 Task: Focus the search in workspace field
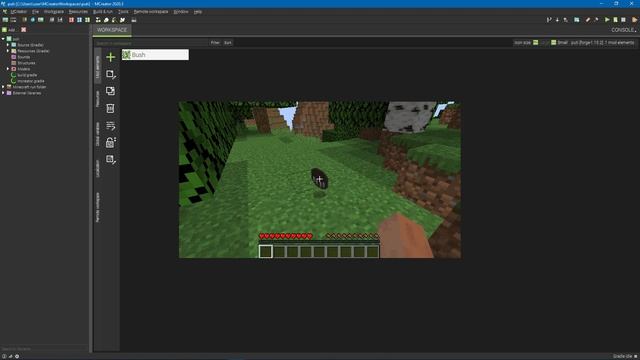151,43
